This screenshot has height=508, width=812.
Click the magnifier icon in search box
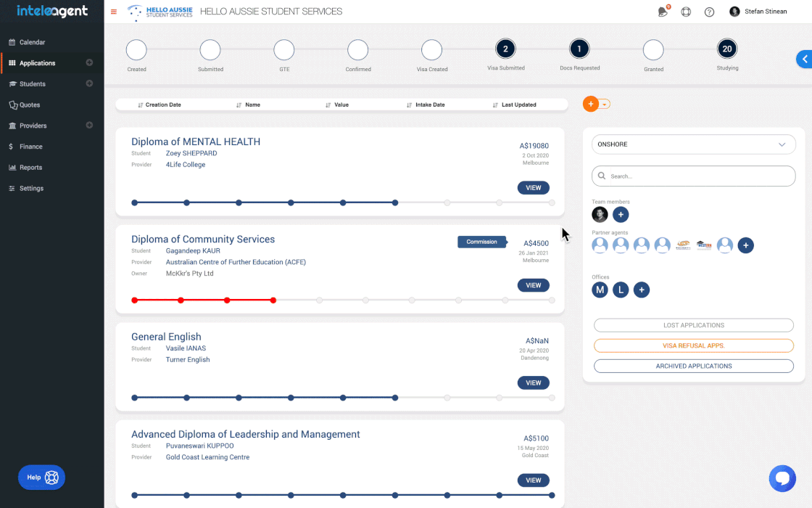point(601,176)
